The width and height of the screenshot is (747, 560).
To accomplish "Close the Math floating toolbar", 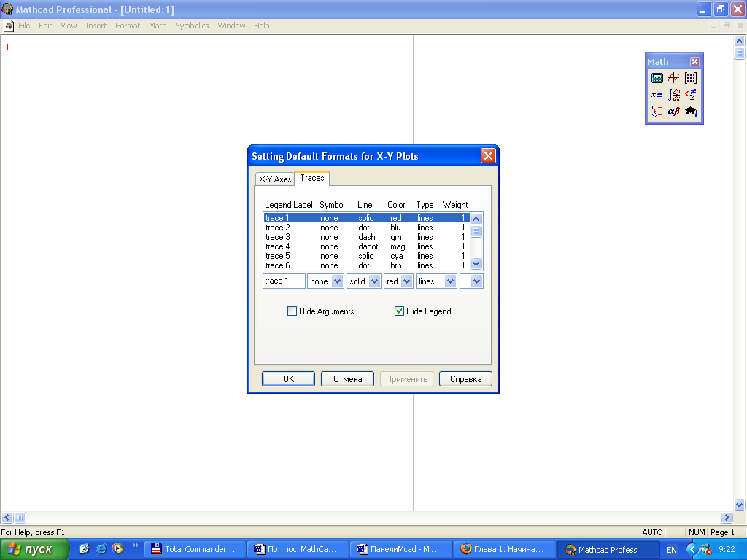I will [x=694, y=61].
